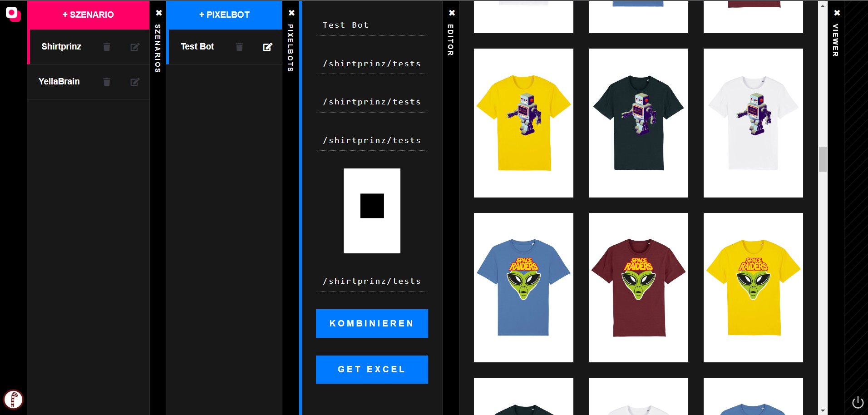Delete Test Bot with trash icon
Image resolution: width=868 pixels, height=415 pixels.
coord(239,47)
